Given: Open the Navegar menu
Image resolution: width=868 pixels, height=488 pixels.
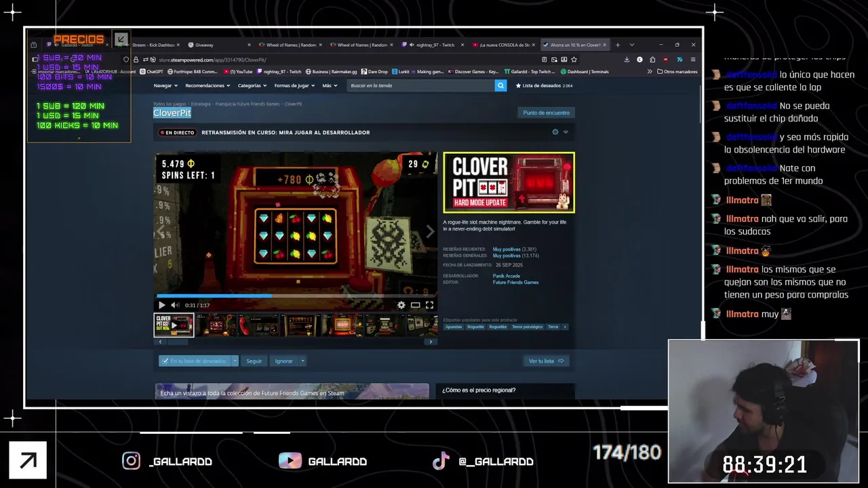Looking at the screenshot, I should coord(165,85).
